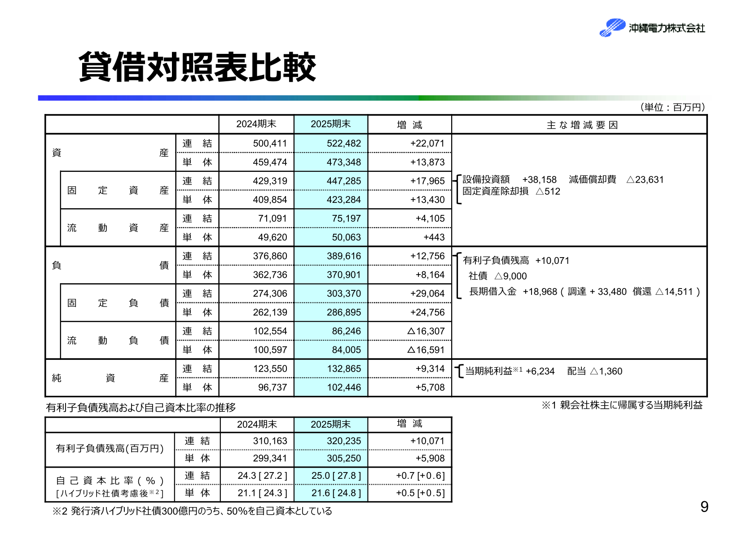Select the value 376,860
This screenshot has height=534, width=756.
pyautogui.click(x=270, y=256)
